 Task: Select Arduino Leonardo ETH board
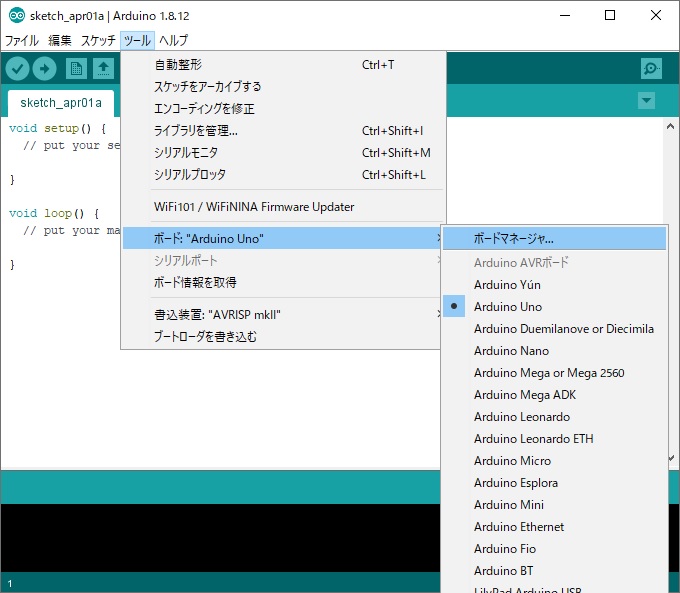[554, 439]
